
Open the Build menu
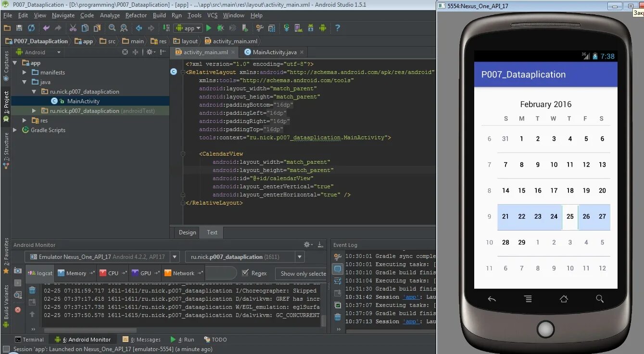click(159, 15)
